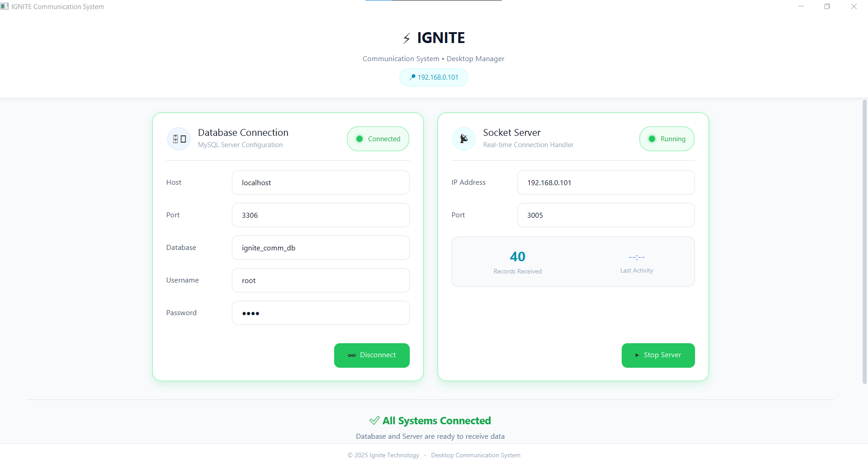Focus the database Port field showing 3306

coord(321,215)
